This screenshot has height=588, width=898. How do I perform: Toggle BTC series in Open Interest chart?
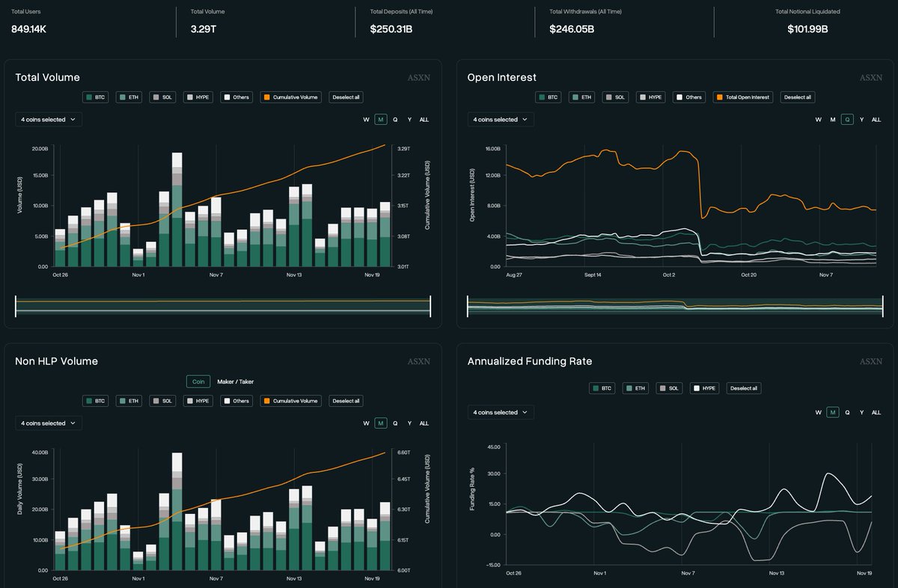(x=549, y=97)
